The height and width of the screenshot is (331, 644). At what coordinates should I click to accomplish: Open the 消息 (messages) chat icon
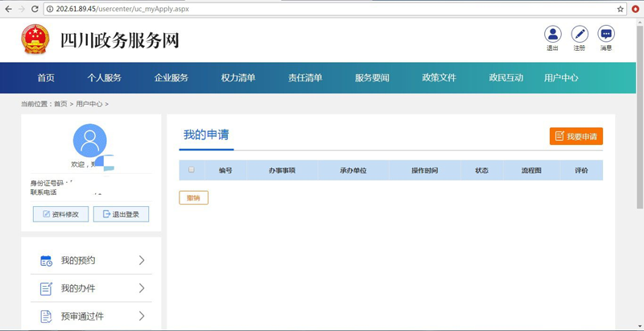pos(606,35)
